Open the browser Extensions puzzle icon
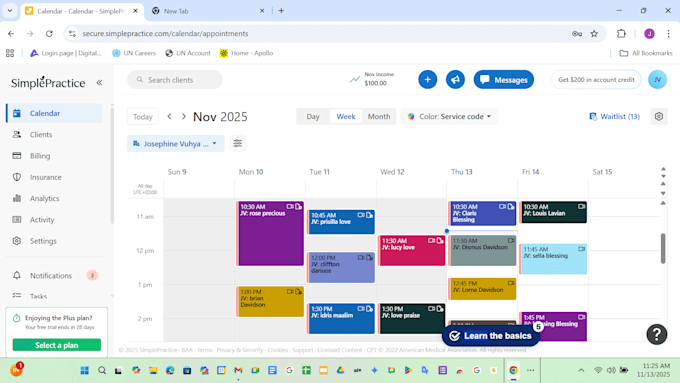Screen dimensions: 680x383 [621, 33]
